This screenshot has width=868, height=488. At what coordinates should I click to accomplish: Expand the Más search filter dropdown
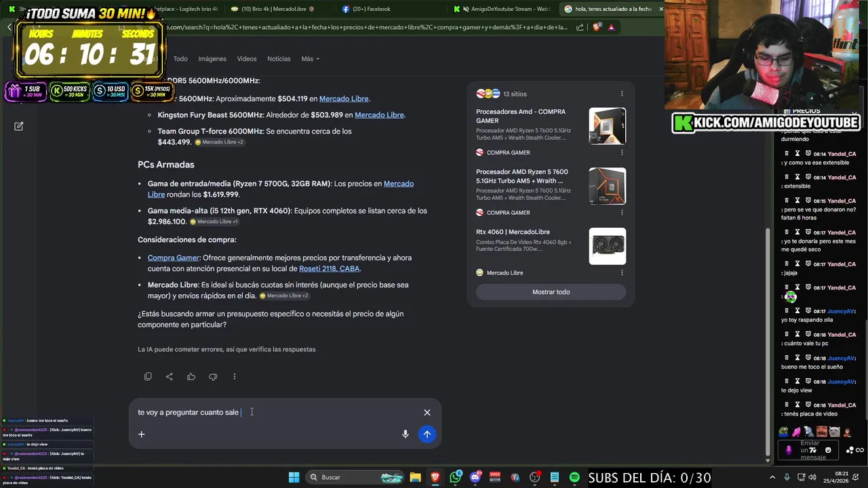click(310, 59)
